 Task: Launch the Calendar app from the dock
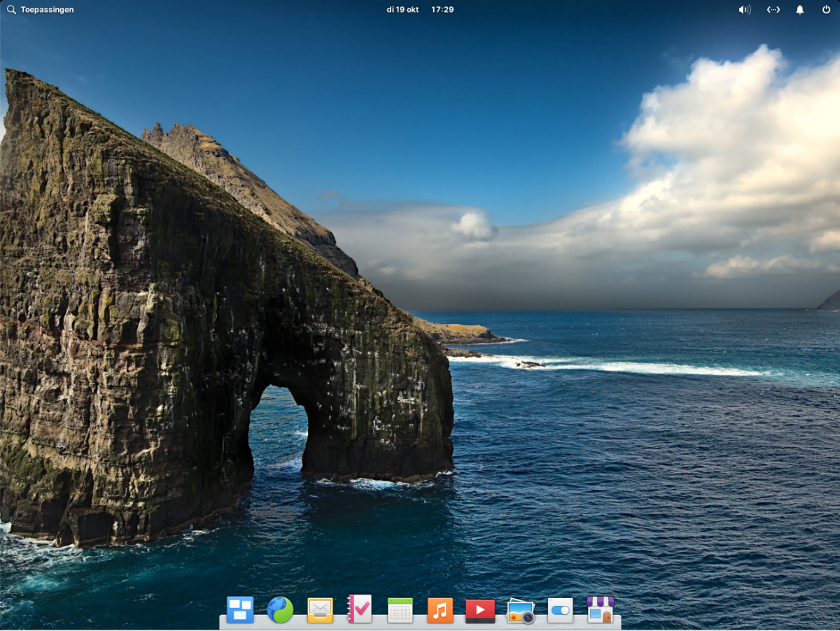click(400, 610)
